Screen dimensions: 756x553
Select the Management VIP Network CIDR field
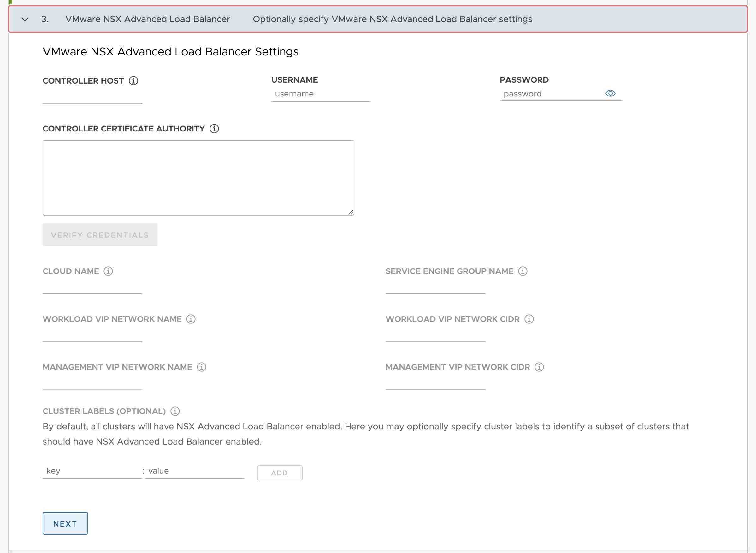435,382
